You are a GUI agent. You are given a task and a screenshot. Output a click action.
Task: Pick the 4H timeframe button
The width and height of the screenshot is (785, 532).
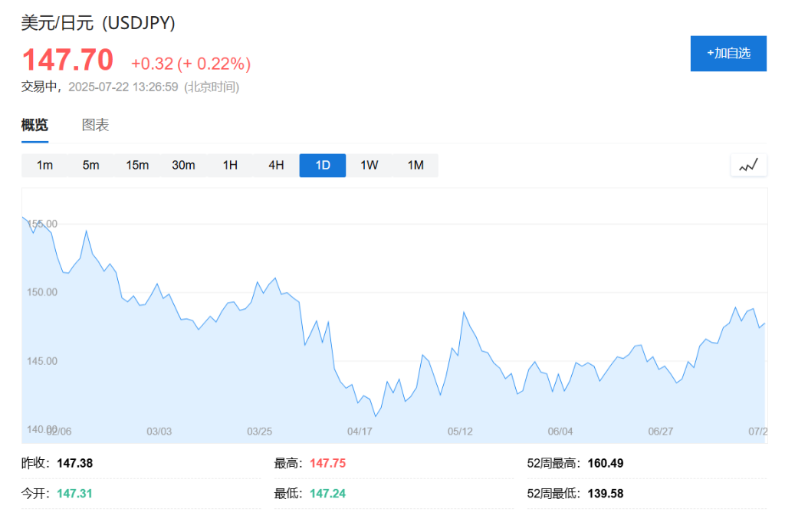(276, 166)
